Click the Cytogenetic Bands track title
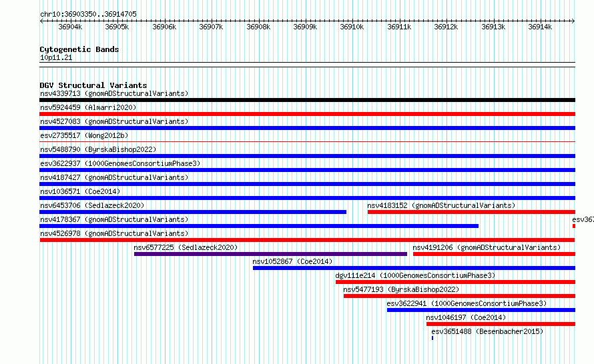 (x=79, y=49)
